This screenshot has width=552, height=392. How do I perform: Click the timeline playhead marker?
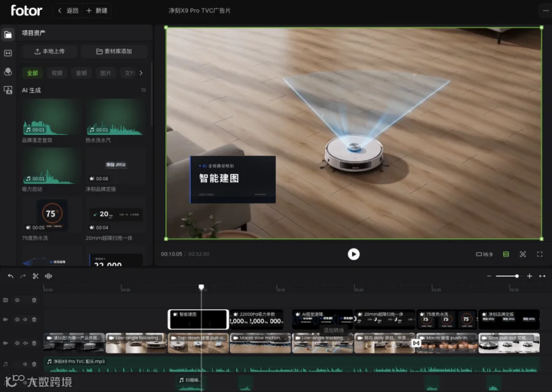point(201,287)
